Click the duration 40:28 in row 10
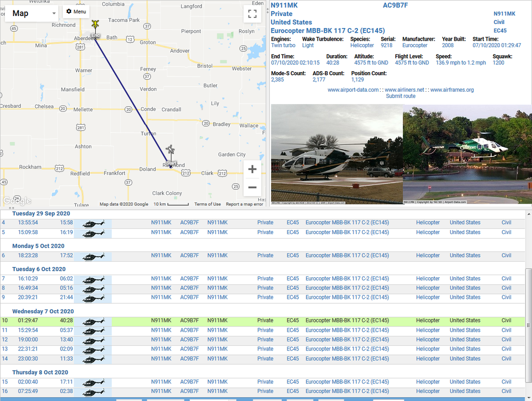 pyautogui.click(x=67, y=320)
